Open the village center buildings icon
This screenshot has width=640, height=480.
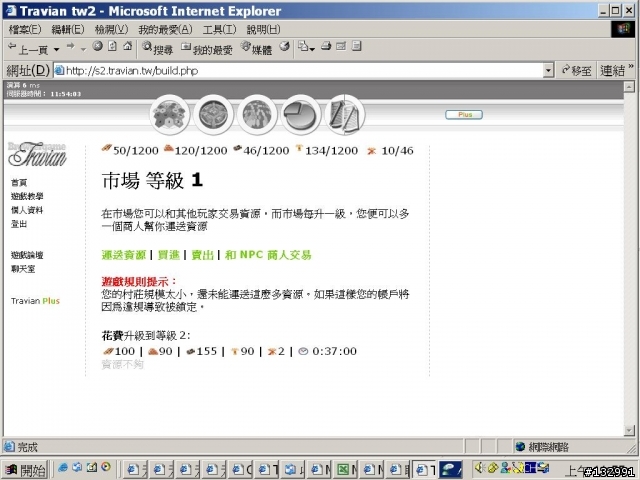213,115
